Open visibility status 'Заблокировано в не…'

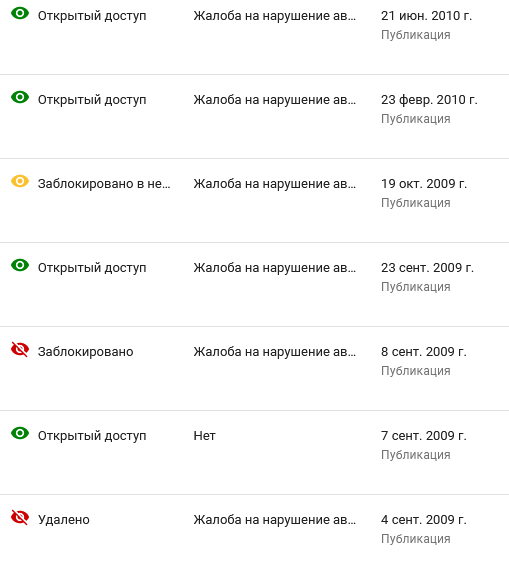tap(104, 184)
